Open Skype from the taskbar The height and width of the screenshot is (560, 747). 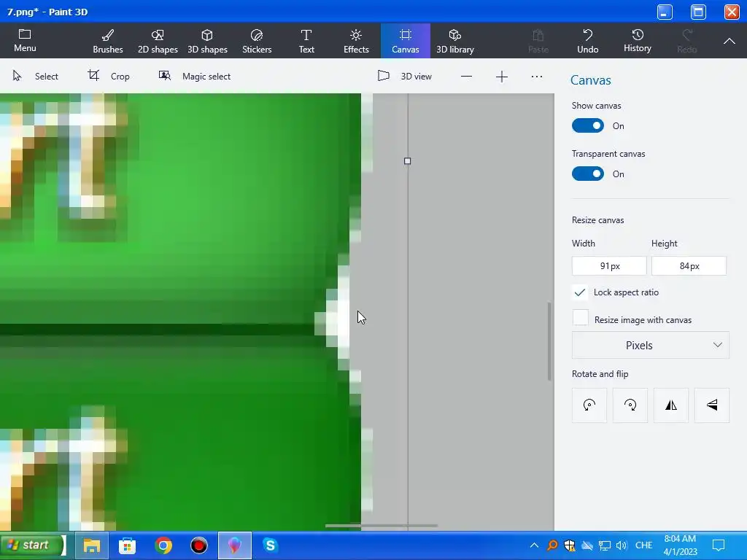(x=270, y=545)
